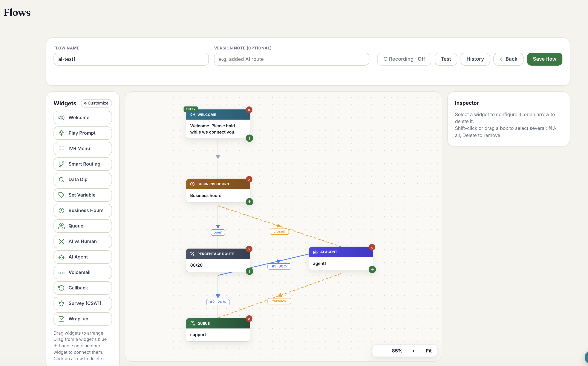Click the '80/20' text in Percentage Route

[x=196, y=265]
